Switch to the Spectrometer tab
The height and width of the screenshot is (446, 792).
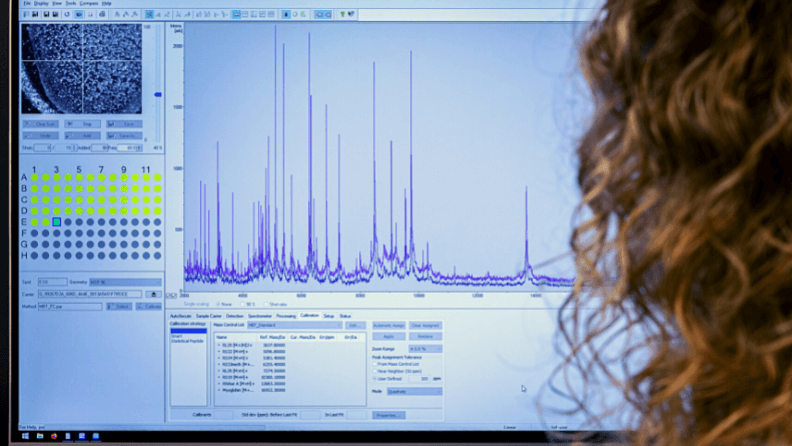pyautogui.click(x=260, y=316)
